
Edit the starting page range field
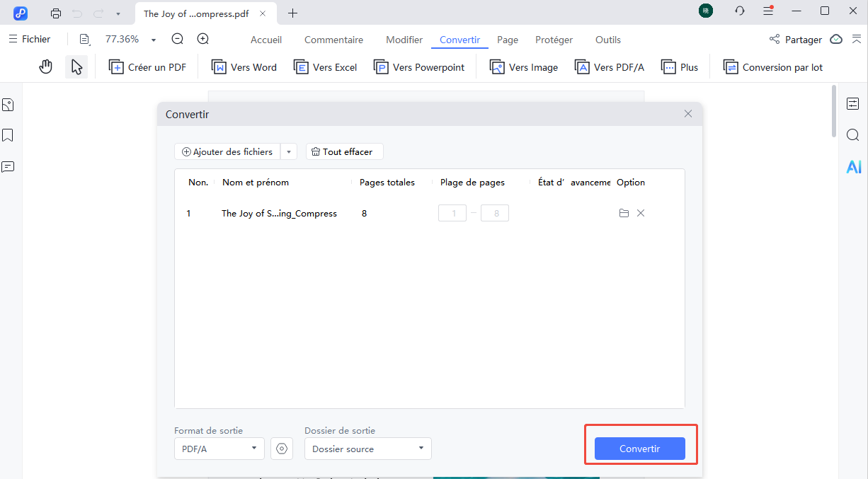coord(452,212)
